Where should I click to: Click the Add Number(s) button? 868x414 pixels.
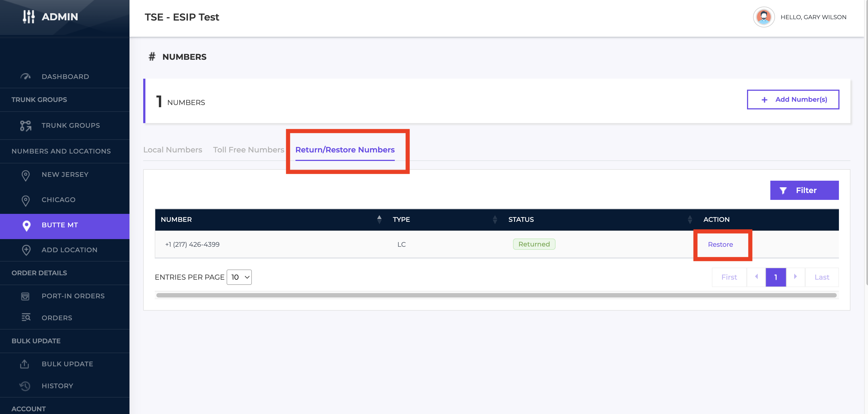coord(793,99)
